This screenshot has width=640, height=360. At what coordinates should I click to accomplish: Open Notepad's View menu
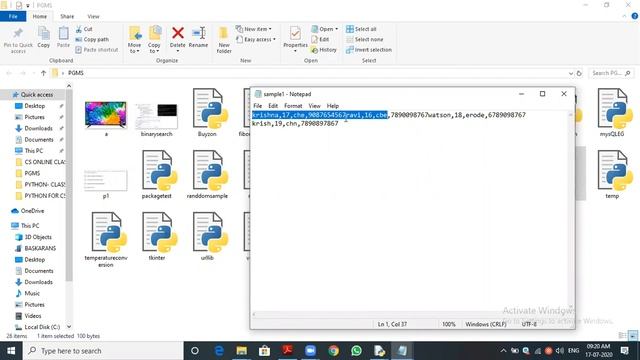(x=314, y=106)
